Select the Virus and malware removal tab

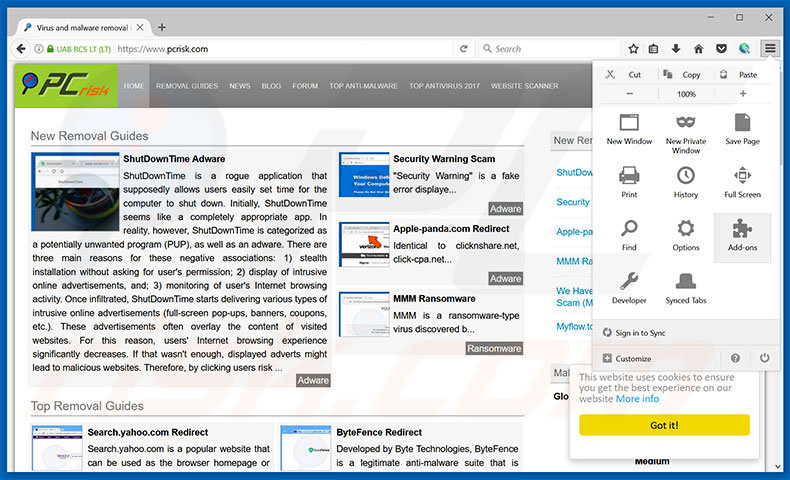[x=84, y=27]
